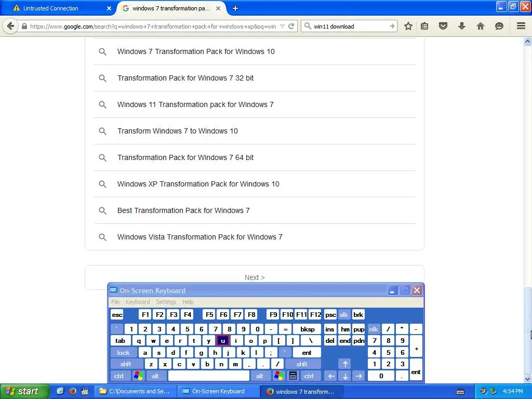Image resolution: width=532 pixels, height=399 pixels.
Task: Close the windows 7 transformation pack tab
Action: (x=219, y=8)
